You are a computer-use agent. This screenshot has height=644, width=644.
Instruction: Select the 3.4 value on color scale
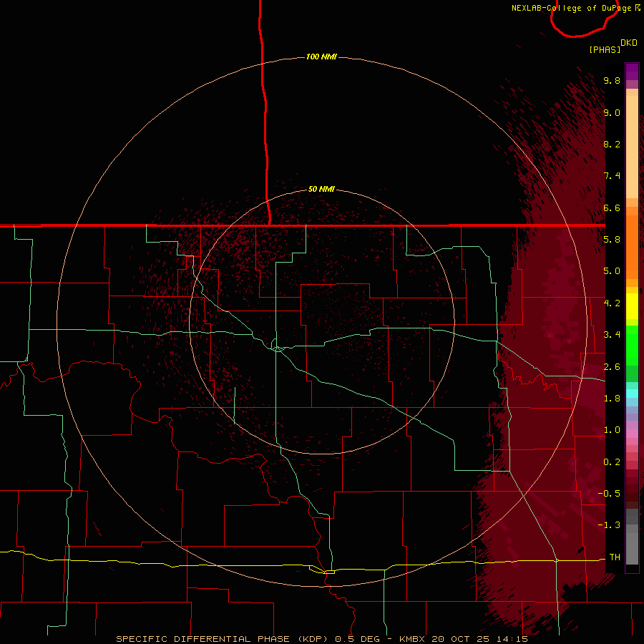click(x=612, y=335)
